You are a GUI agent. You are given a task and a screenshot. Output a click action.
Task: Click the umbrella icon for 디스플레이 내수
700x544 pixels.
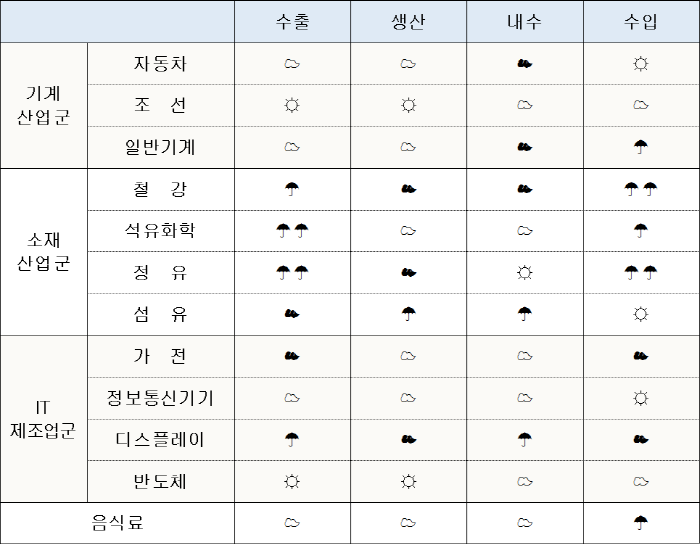(525, 440)
